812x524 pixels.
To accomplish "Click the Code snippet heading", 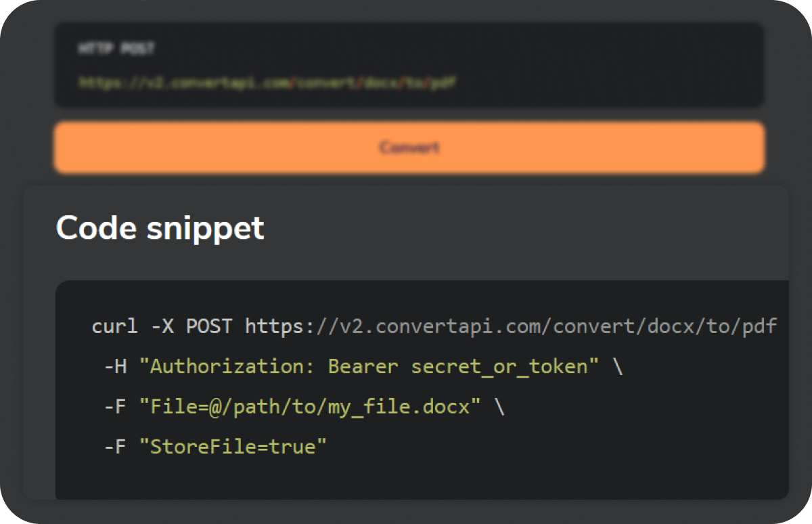I will pos(160,227).
